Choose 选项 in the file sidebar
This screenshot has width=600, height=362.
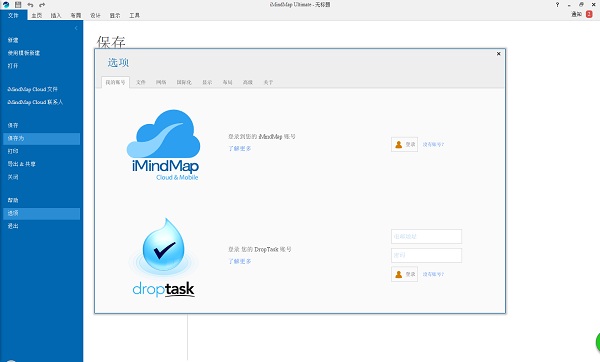pos(41,214)
